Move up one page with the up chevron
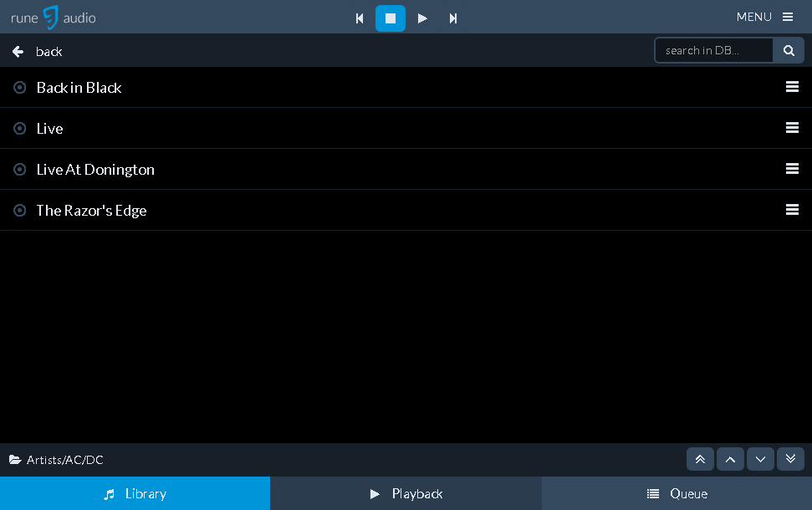This screenshot has height=510, width=812. coord(730,459)
